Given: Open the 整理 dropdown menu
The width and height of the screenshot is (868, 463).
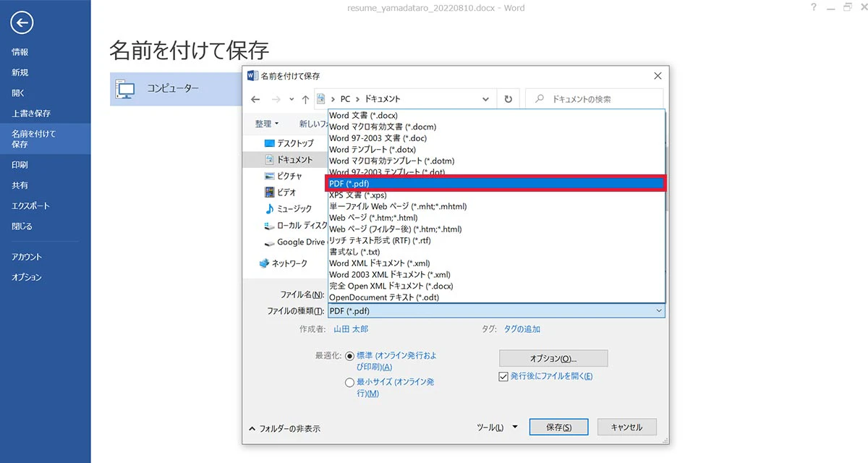Looking at the screenshot, I should 266,124.
